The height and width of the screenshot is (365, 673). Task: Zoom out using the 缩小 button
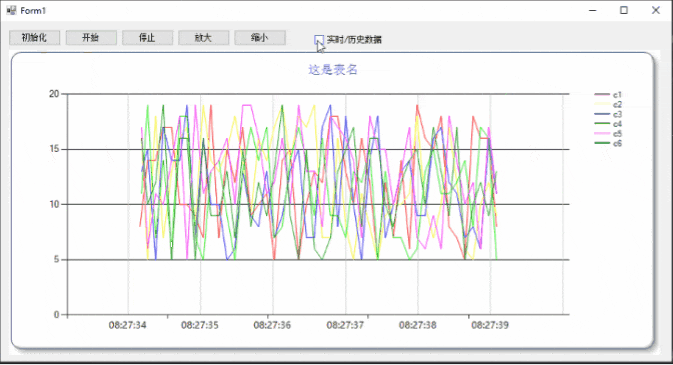(x=260, y=38)
